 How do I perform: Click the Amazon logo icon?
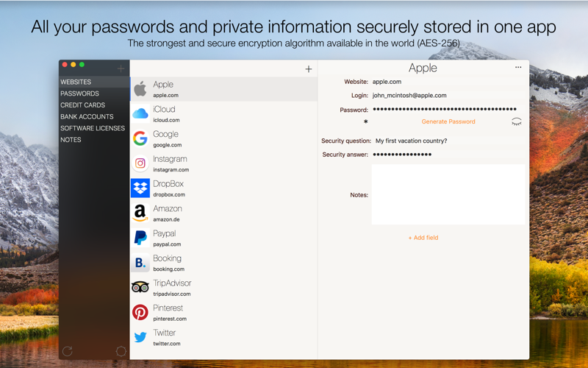[140, 213]
